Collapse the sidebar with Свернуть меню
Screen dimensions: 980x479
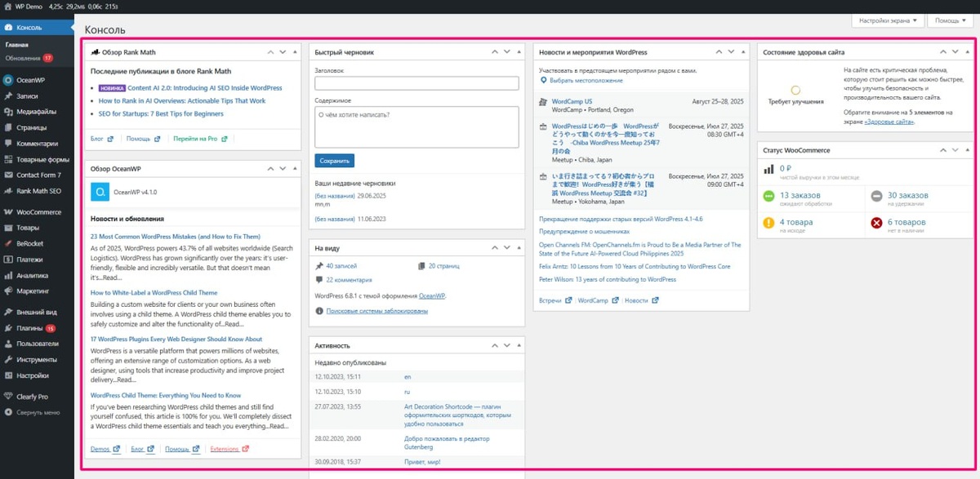(x=32, y=412)
